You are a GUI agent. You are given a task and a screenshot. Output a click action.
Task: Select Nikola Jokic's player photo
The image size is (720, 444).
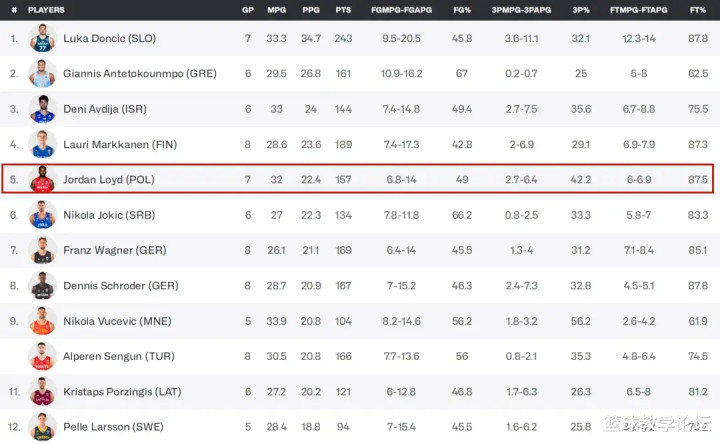[x=42, y=215]
